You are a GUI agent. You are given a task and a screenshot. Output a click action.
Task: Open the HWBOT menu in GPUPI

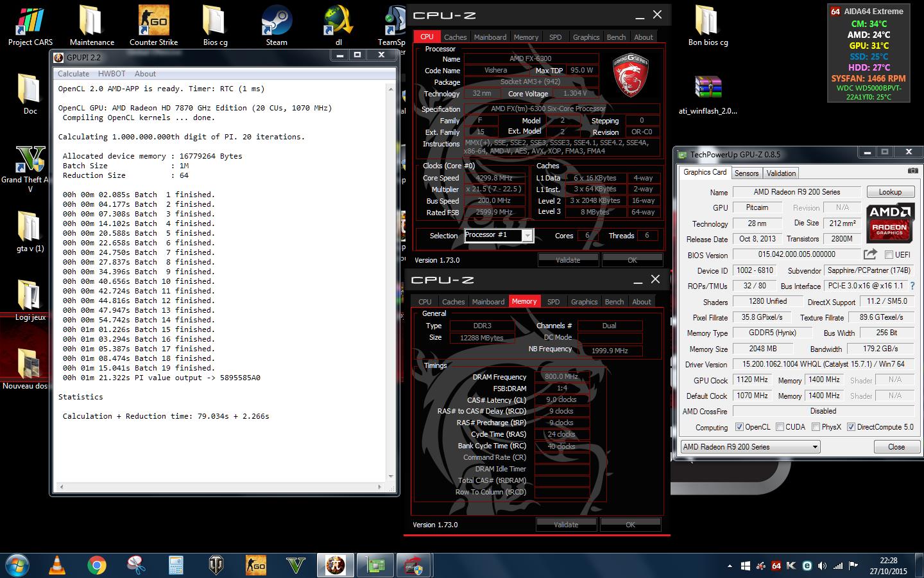point(112,74)
